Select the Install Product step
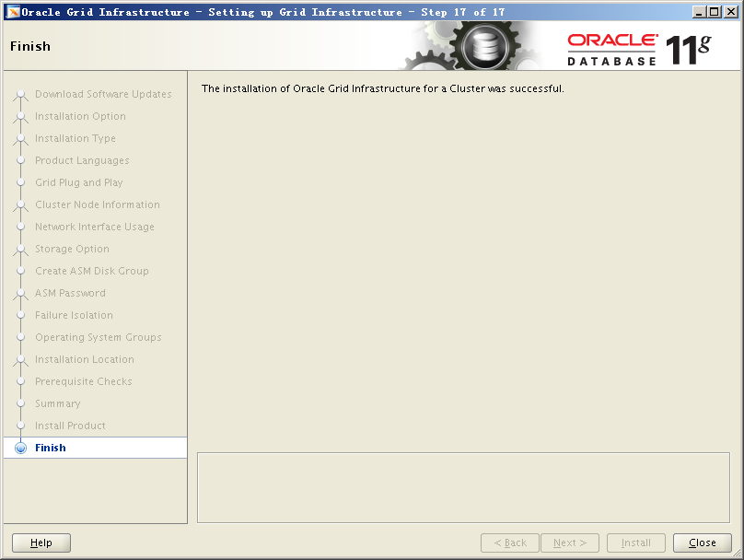Viewport: 744px width, 560px height. [70, 426]
